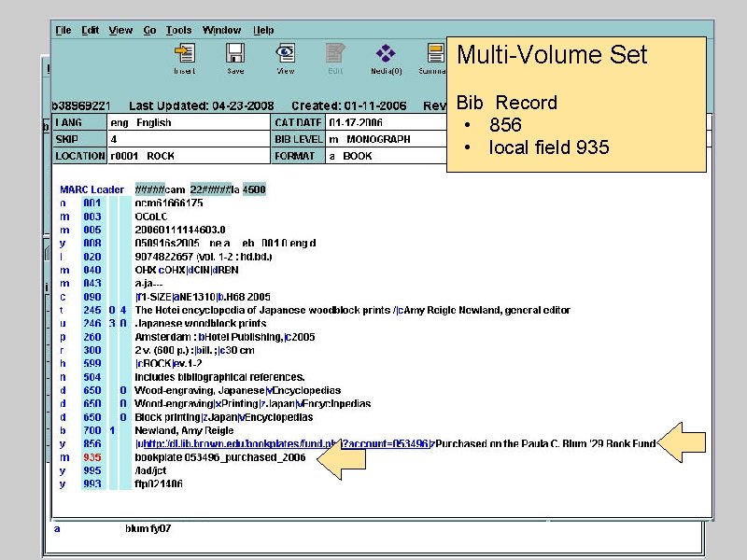Click the 995 field /lad/jct
The image size is (747, 560).
click(150, 470)
